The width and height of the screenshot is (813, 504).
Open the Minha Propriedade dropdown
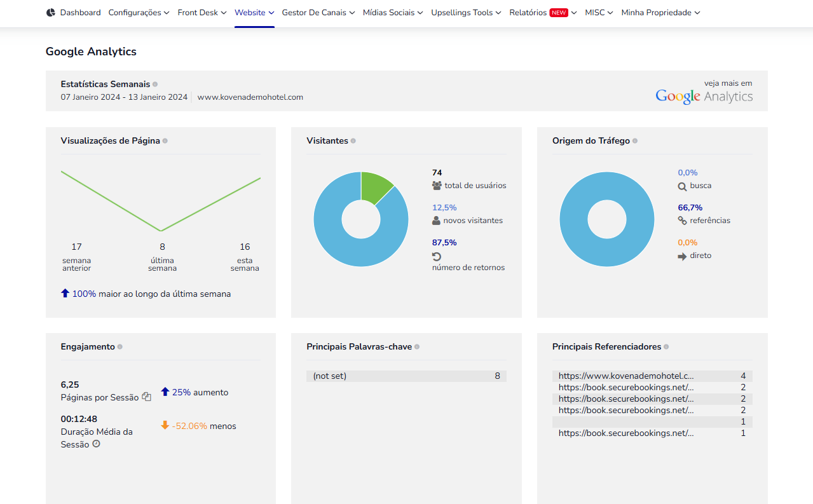point(661,13)
